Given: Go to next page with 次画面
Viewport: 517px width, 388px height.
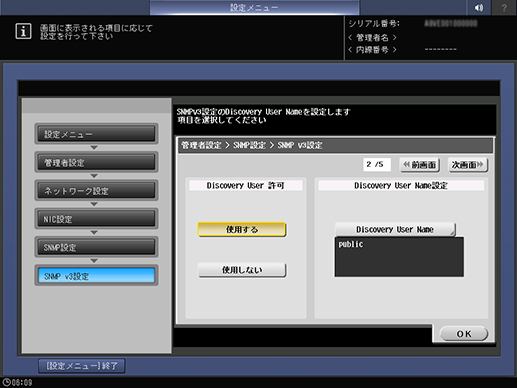Looking at the screenshot, I should [x=468, y=165].
